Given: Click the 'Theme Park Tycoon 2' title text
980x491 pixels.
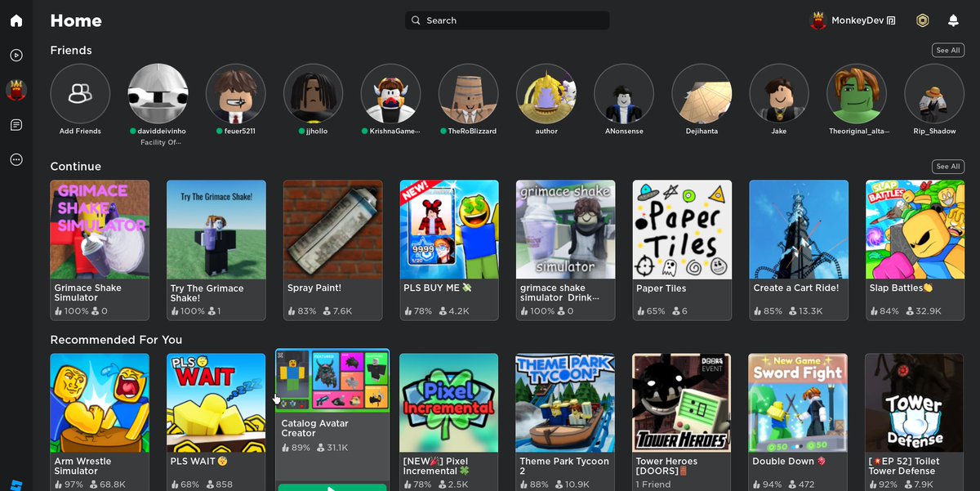Looking at the screenshot, I should [x=564, y=466].
